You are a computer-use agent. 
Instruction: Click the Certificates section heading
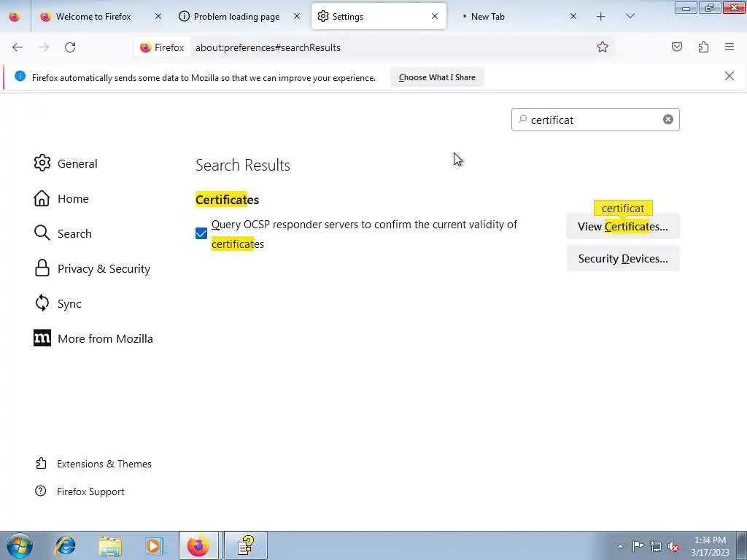(228, 200)
